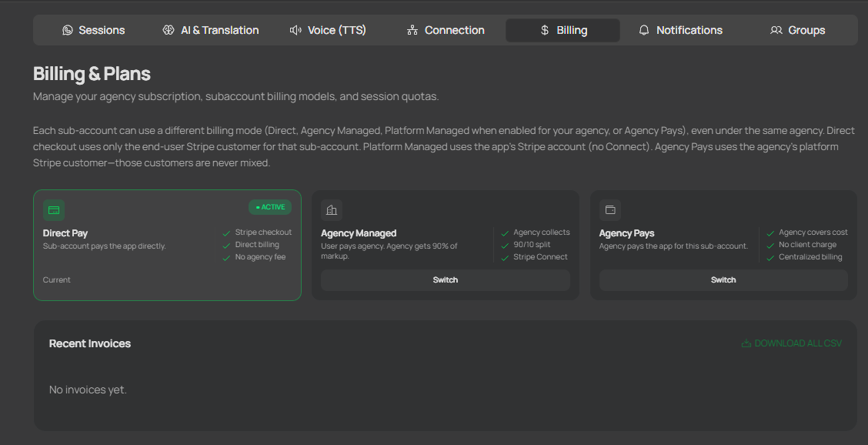
Task: Click the ACTIVE badge on Direct Pay
Action: point(270,207)
